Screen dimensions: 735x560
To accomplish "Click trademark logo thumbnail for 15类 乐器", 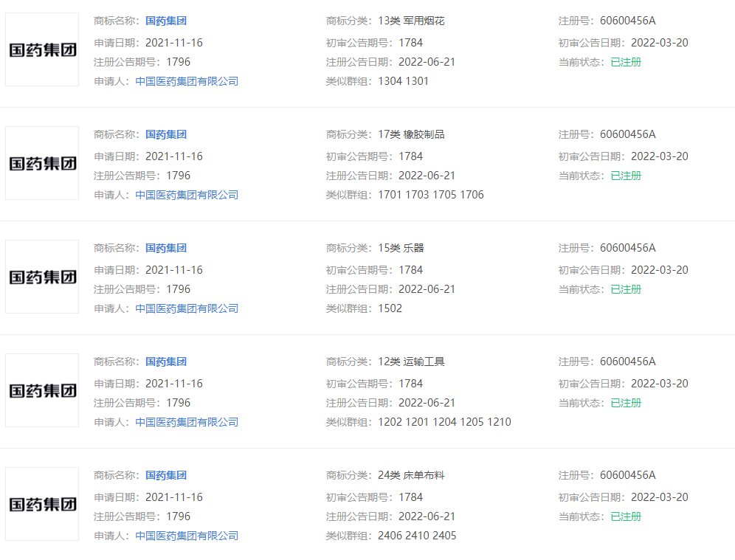I will [x=42, y=277].
